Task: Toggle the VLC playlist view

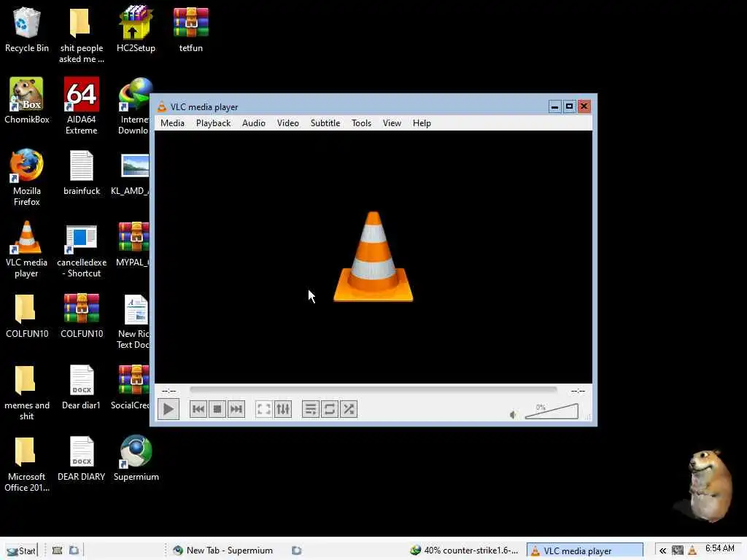Action: 310,409
